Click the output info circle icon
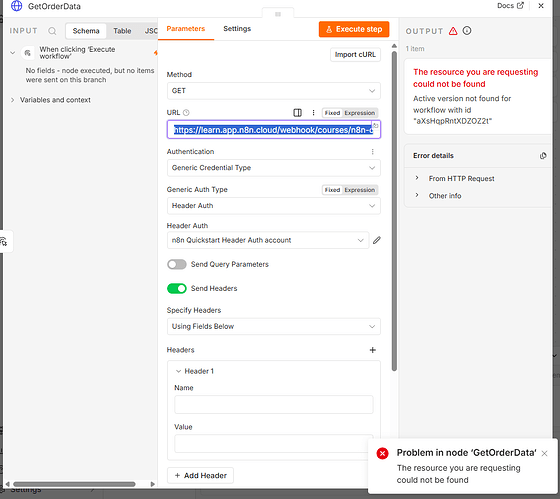Viewport: 560px width, 499px height. pos(467,31)
